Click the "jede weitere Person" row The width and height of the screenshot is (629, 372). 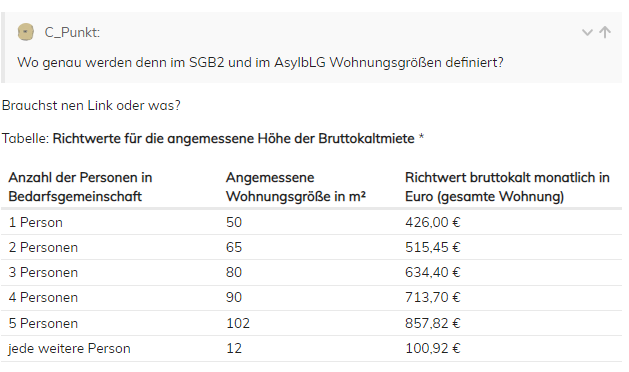coord(311,348)
